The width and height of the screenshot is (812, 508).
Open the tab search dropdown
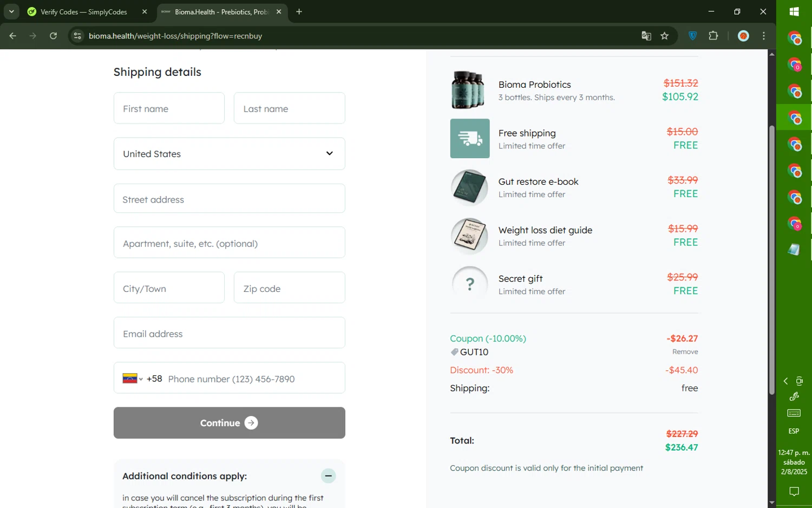point(11,11)
